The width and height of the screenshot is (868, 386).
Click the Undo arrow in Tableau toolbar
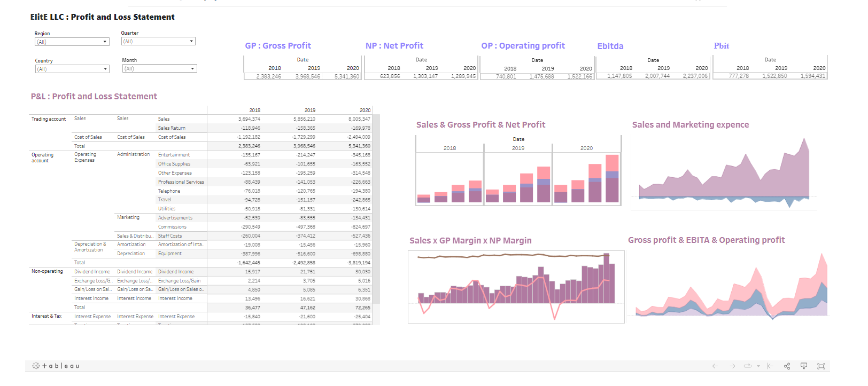[x=715, y=366]
